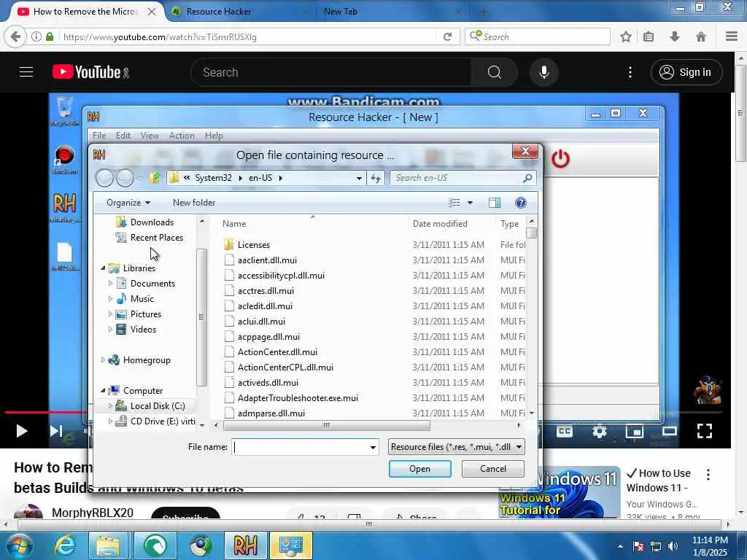This screenshot has height=560, width=747.
Task: Expand the Documents library node
Action: [111, 284]
